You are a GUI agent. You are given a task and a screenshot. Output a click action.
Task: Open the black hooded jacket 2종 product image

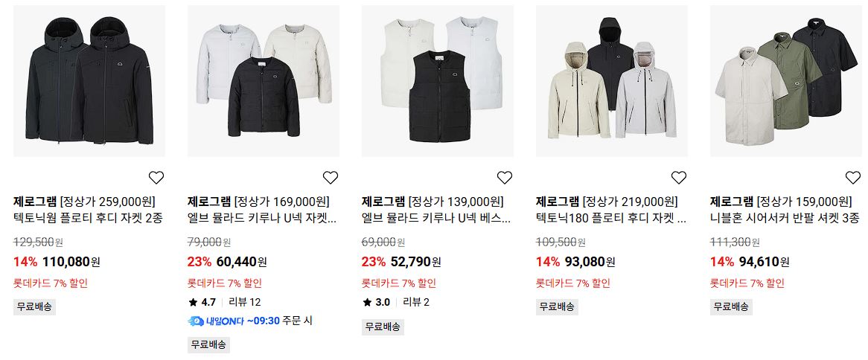click(x=89, y=81)
